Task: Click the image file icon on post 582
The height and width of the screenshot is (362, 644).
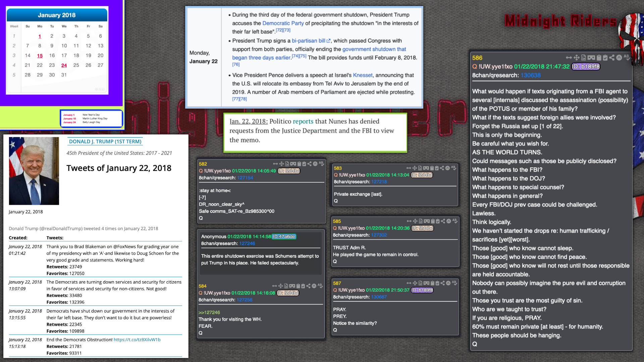Action: pos(287,164)
